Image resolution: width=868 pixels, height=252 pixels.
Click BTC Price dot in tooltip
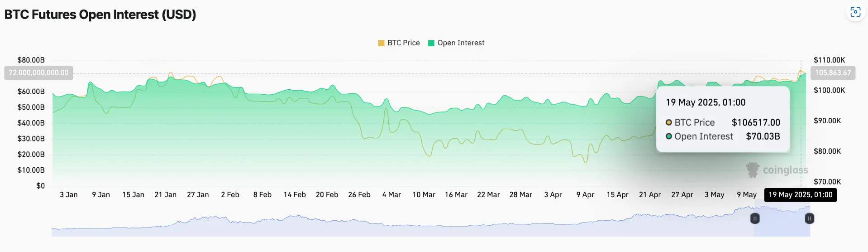(x=668, y=122)
